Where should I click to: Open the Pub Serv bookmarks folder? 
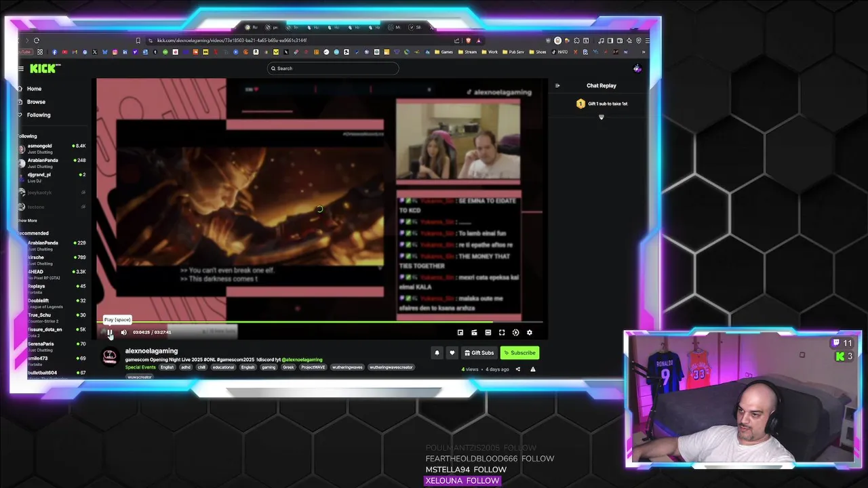pyautogui.click(x=513, y=52)
